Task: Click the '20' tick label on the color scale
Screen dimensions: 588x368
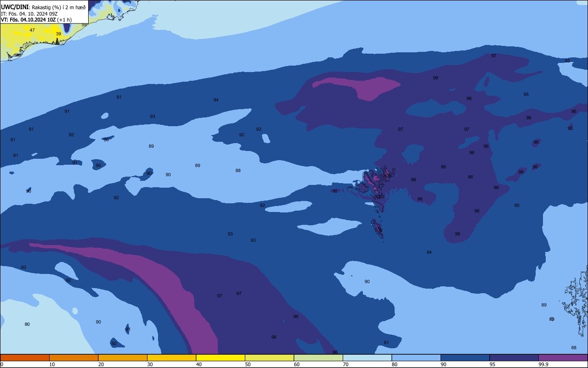Action: [101, 364]
